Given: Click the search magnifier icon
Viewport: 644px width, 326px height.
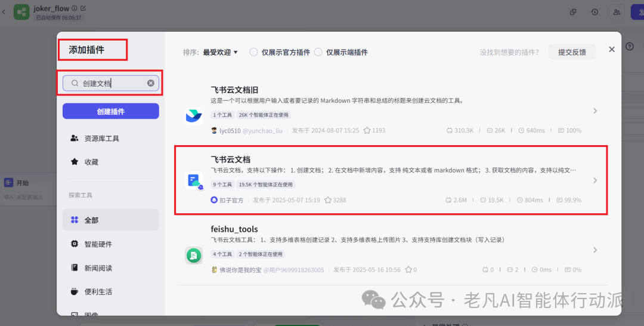Looking at the screenshot, I should click(x=75, y=83).
